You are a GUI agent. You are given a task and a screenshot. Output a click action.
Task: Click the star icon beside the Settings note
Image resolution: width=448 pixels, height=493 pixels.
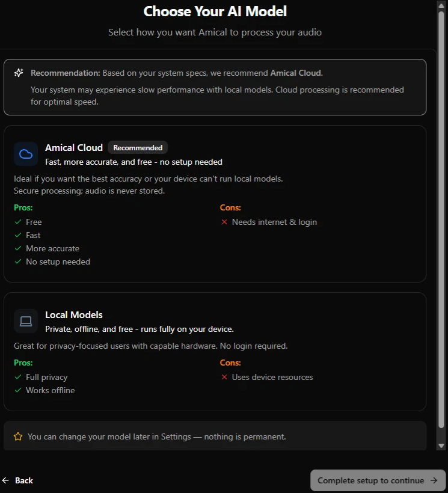(x=18, y=436)
